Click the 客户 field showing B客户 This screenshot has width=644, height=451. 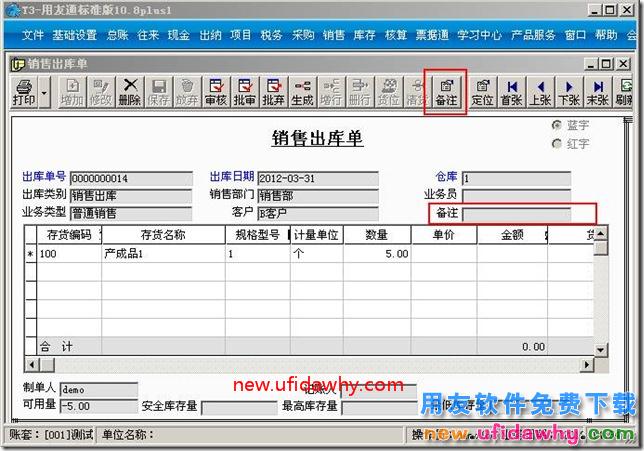click(318, 214)
